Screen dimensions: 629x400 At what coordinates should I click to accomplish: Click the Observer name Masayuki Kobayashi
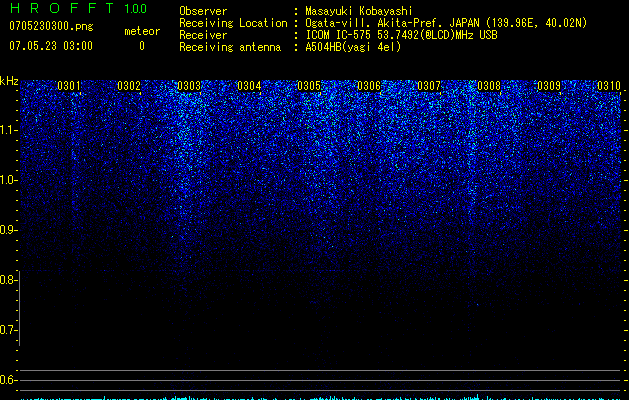pyautogui.click(x=359, y=11)
